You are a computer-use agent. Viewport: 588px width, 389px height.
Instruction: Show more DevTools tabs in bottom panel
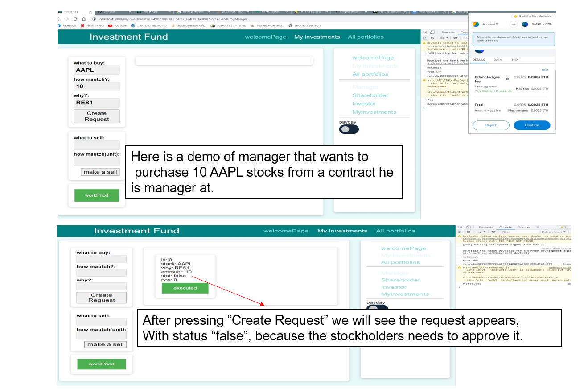point(538,227)
